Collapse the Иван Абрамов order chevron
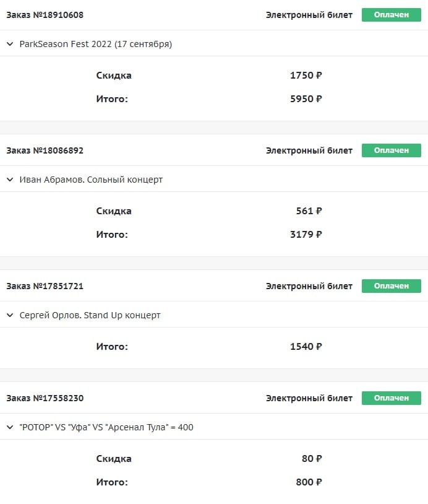Viewport: 428px width, 504px height. click(x=10, y=180)
